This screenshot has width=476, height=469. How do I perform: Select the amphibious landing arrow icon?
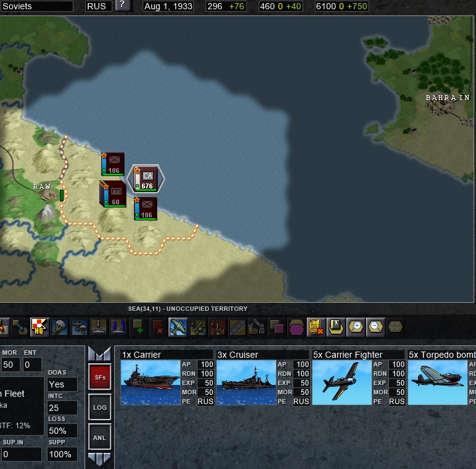pyautogui.click(x=99, y=327)
